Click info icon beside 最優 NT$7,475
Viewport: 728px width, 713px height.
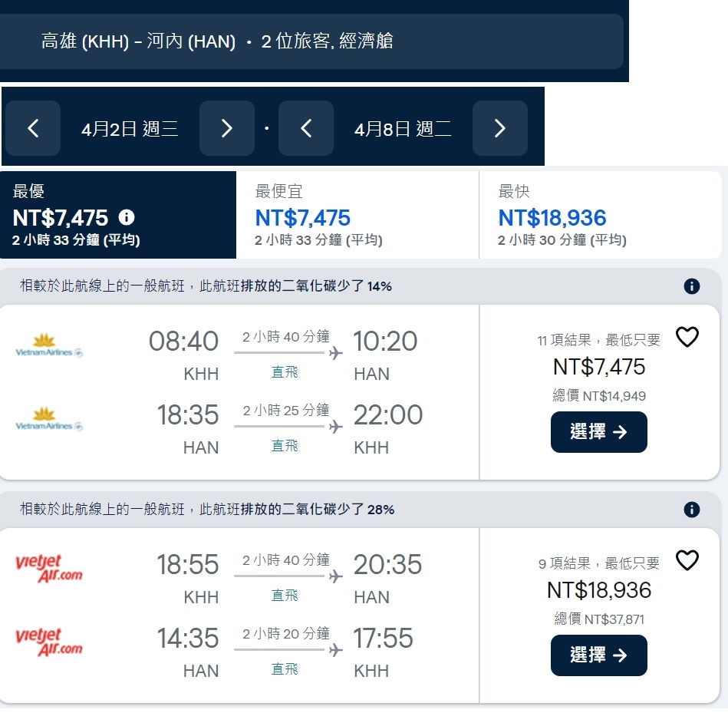(127, 217)
